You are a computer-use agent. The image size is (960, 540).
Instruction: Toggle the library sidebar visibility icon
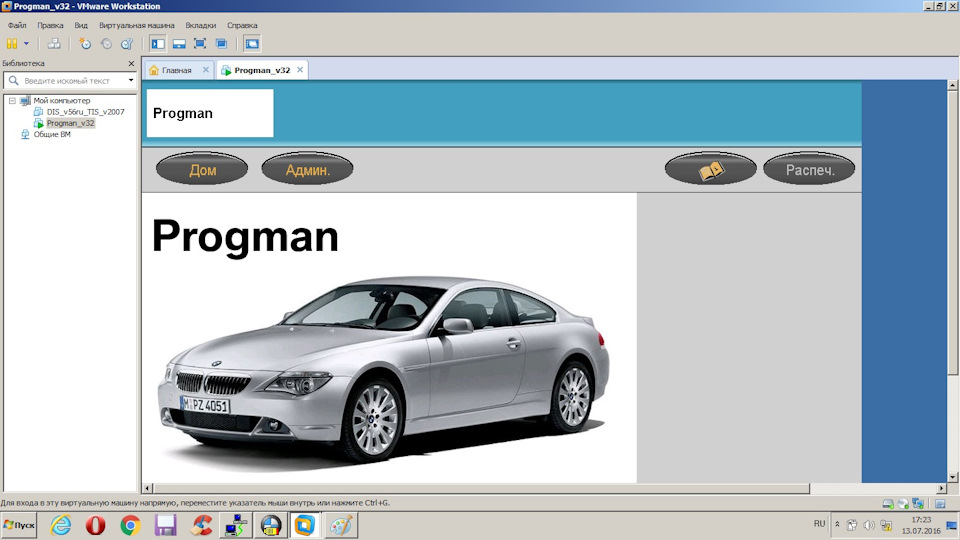158,43
